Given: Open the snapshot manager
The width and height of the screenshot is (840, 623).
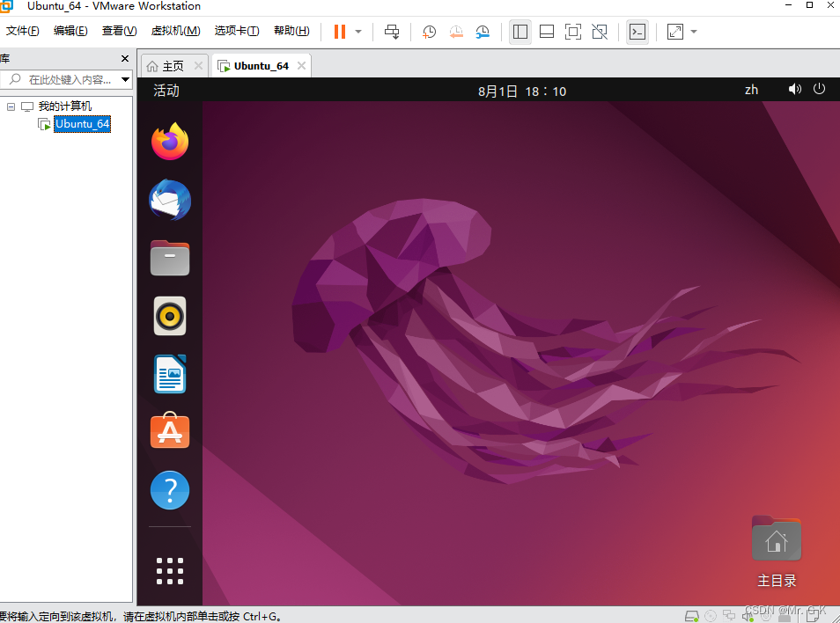Looking at the screenshot, I should (483, 32).
